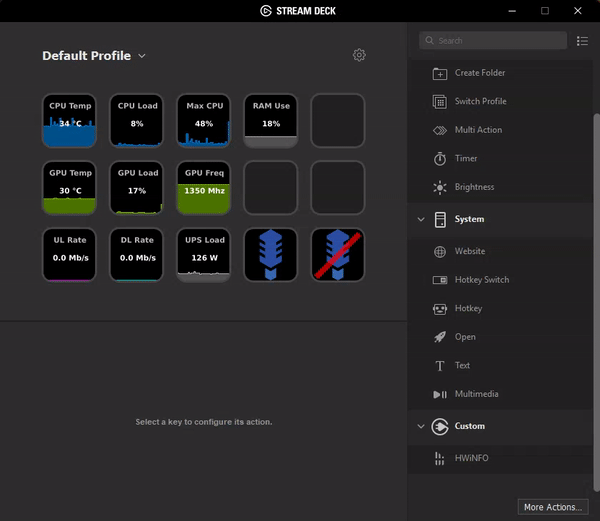This screenshot has height=521, width=600.
Task: Select the GPU Freq key
Action: click(x=204, y=187)
